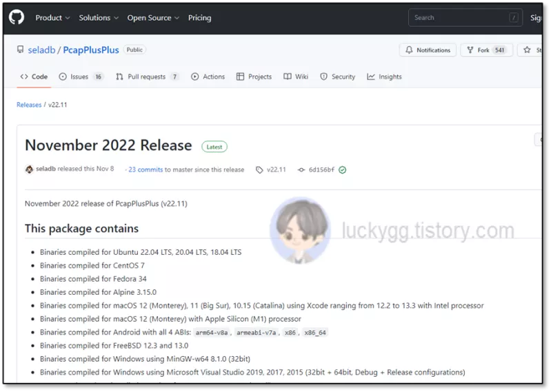Click the slash shortcut key icon in search

[x=513, y=17]
